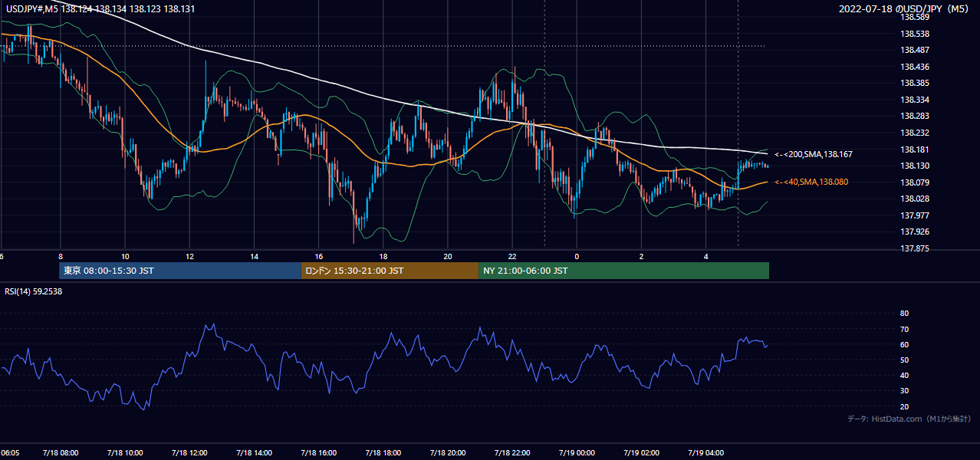Click RSI scale value 60
The height and width of the screenshot is (460, 980).
coord(905,344)
